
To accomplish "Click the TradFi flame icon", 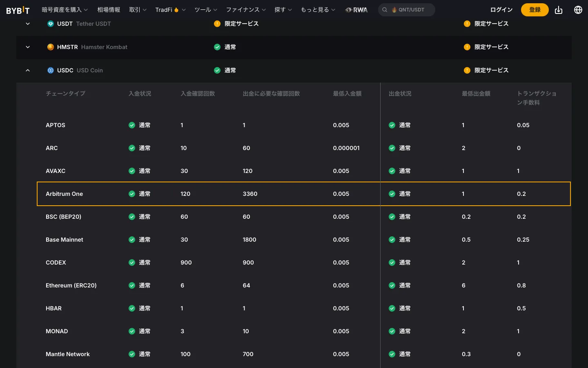I will click(176, 10).
